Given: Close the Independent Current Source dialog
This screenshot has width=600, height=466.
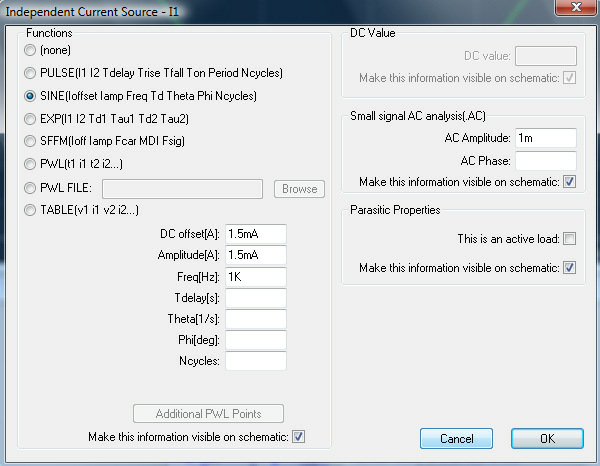Looking at the screenshot, I should click(x=576, y=7).
